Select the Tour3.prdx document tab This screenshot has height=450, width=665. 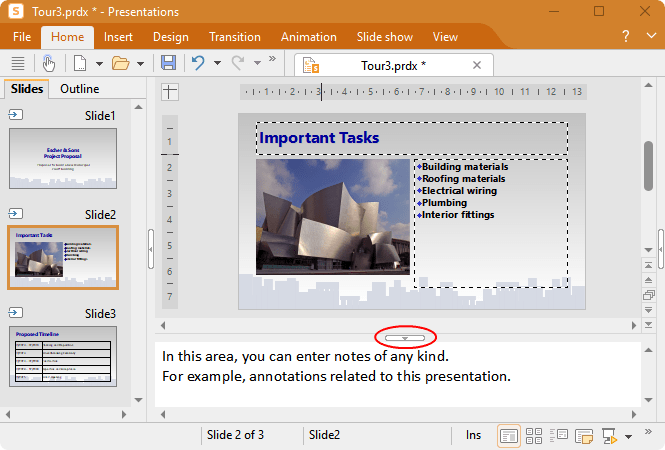point(393,65)
